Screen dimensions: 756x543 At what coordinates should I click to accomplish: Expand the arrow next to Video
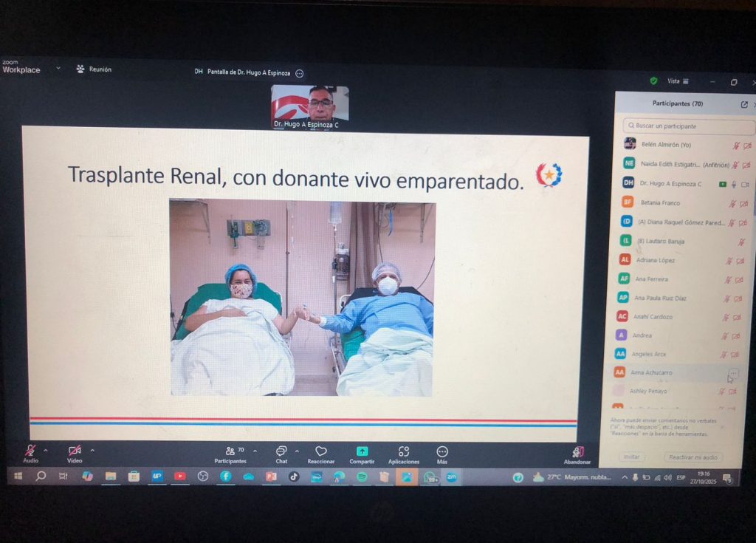(92, 450)
